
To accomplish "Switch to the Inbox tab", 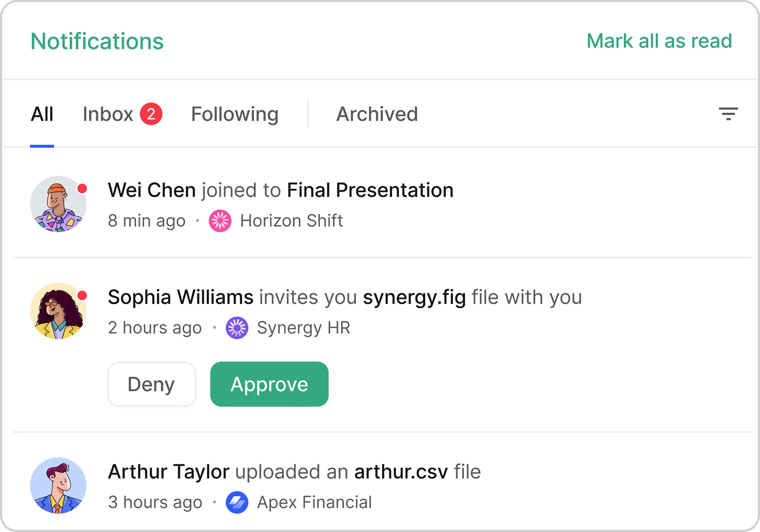I will pyautogui.click(x=108, y=113).
